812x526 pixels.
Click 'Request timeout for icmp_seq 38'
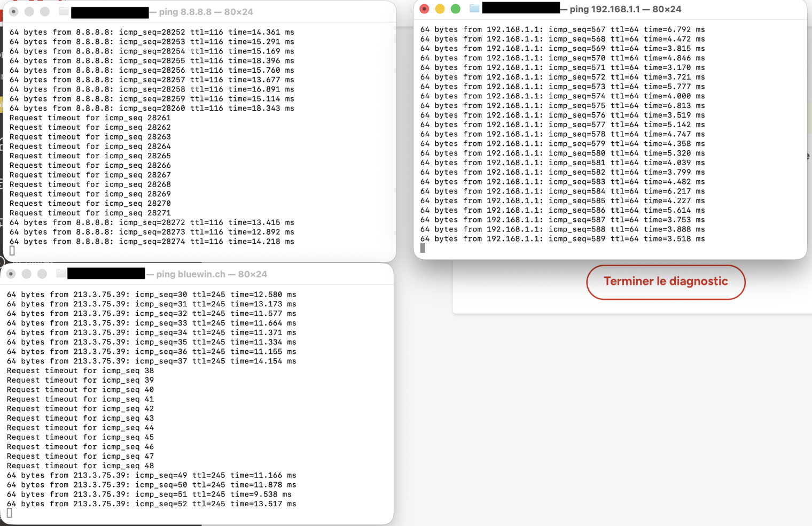(x=80, y=370)
